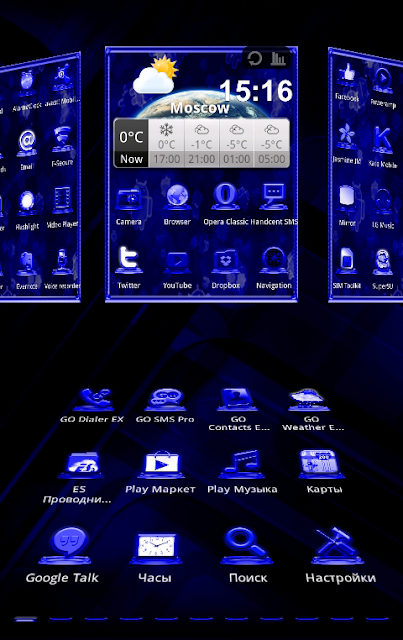Select the left home screen preview

40,178
